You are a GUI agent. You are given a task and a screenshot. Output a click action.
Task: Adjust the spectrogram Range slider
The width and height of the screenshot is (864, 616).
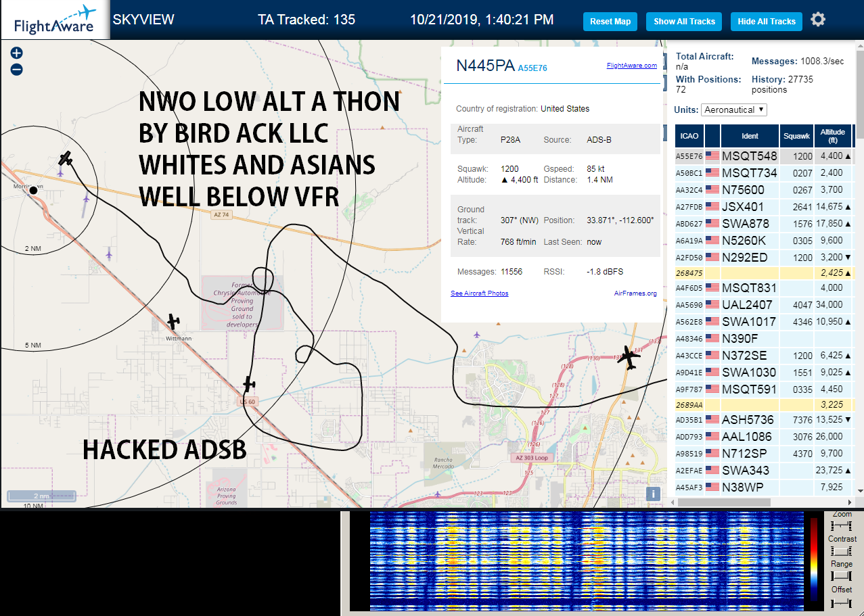[x=841, y=576]
